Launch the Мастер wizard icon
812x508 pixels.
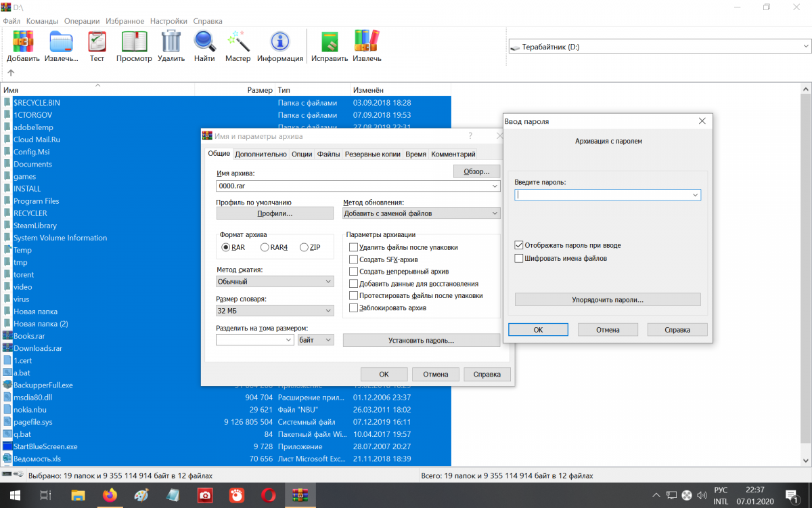[x=238, y=42]
